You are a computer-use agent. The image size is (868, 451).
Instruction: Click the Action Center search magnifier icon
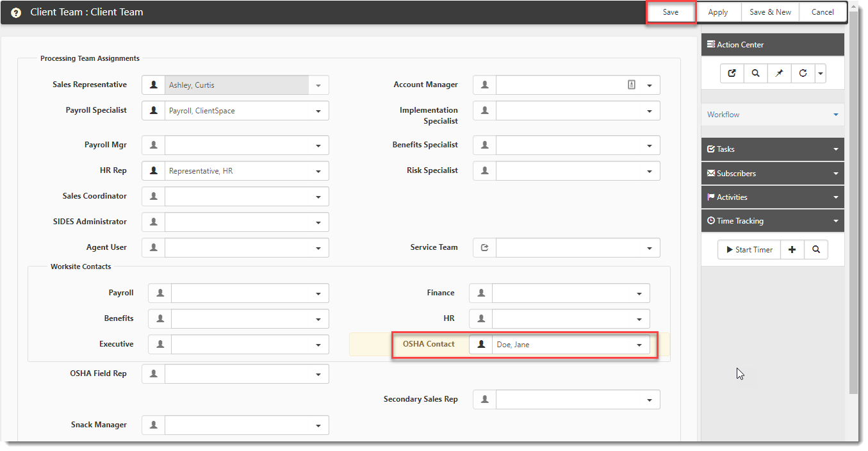(x=756, y=74)
